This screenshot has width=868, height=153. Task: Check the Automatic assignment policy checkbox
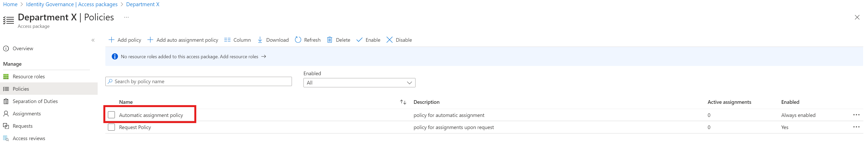pyautogui.click(x=112, y=115)
